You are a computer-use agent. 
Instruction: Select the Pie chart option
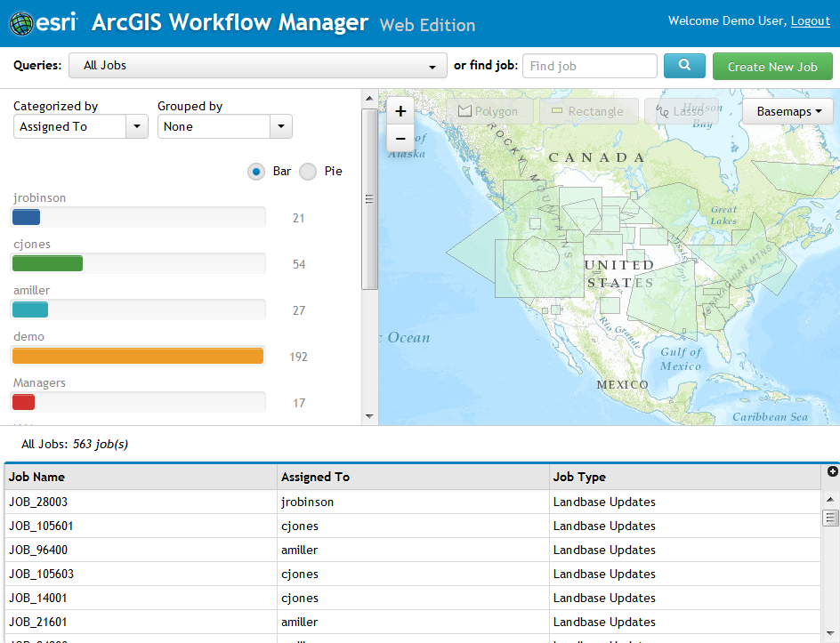tap(308, 172)
